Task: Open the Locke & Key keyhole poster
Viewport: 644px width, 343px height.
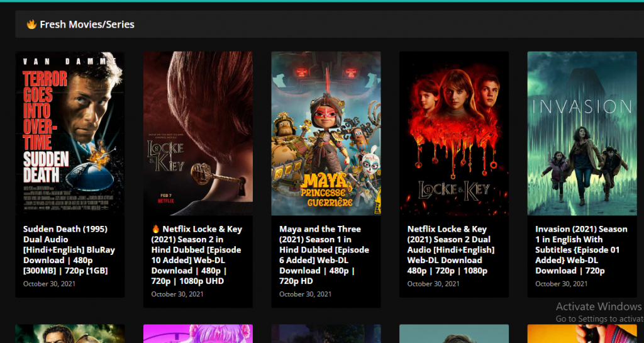Action: tap(198, 133)
